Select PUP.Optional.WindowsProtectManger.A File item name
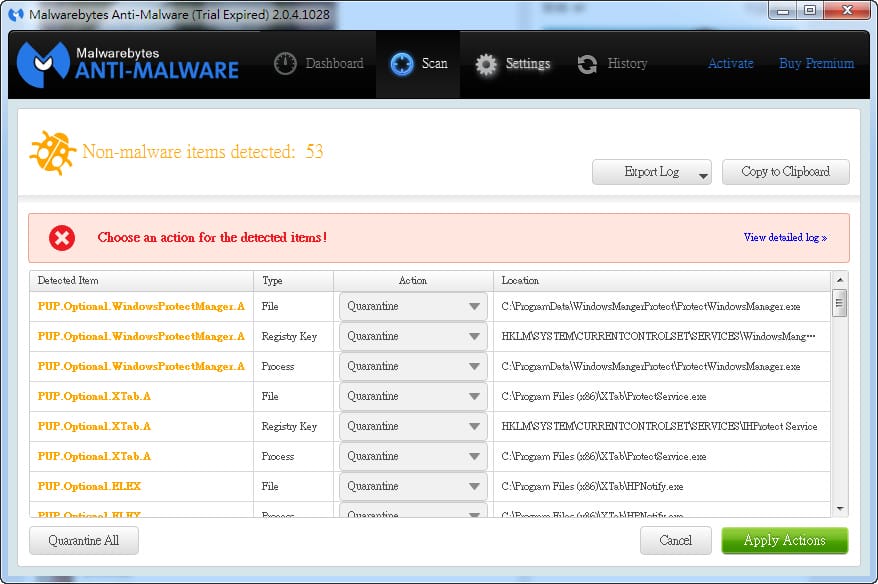 click(141, 306)
